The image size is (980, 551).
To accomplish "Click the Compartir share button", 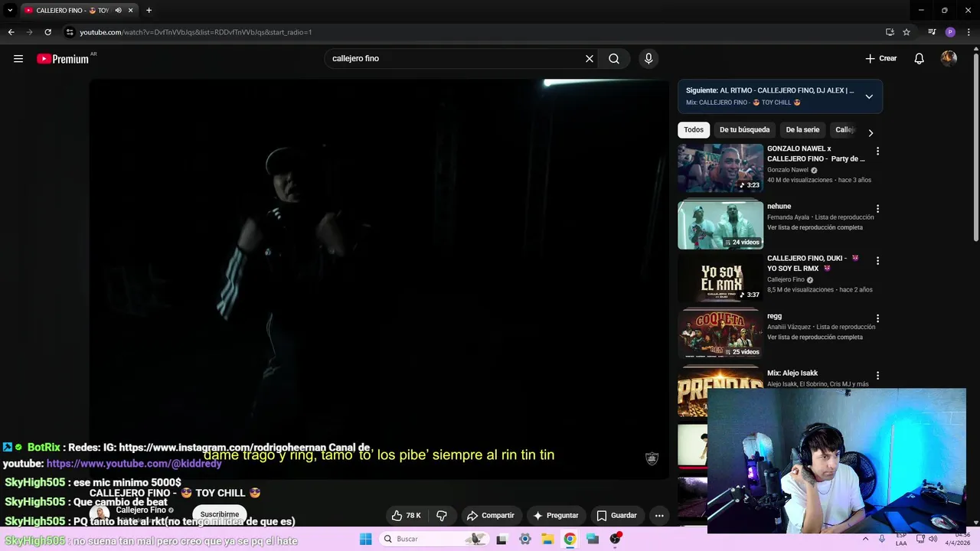I will [491, 516].
